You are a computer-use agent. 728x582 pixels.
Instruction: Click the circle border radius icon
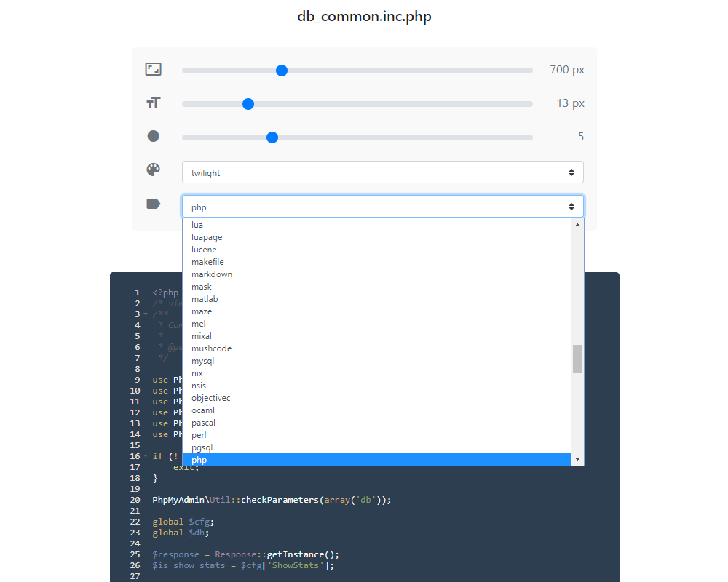point(153,137)
